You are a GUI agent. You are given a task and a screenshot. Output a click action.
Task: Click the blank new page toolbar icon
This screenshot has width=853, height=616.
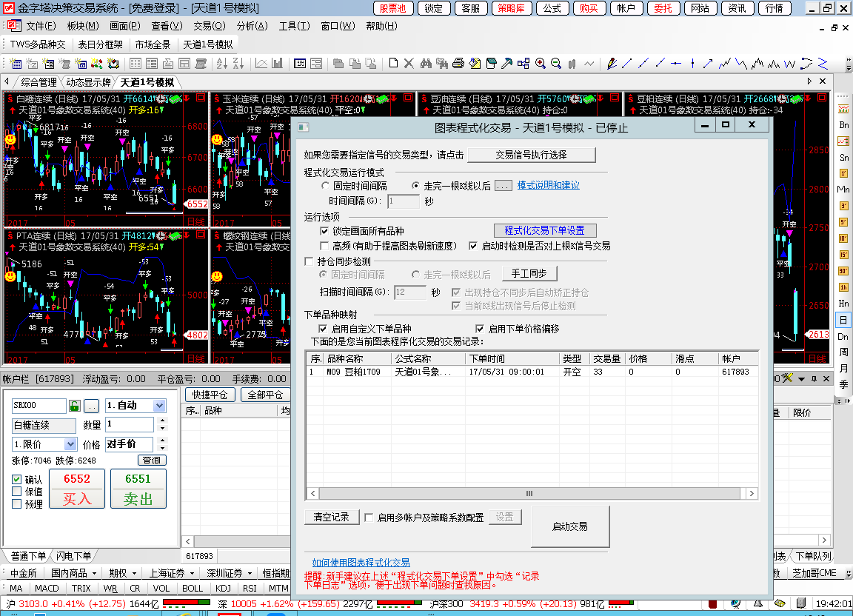pos(393,64)
